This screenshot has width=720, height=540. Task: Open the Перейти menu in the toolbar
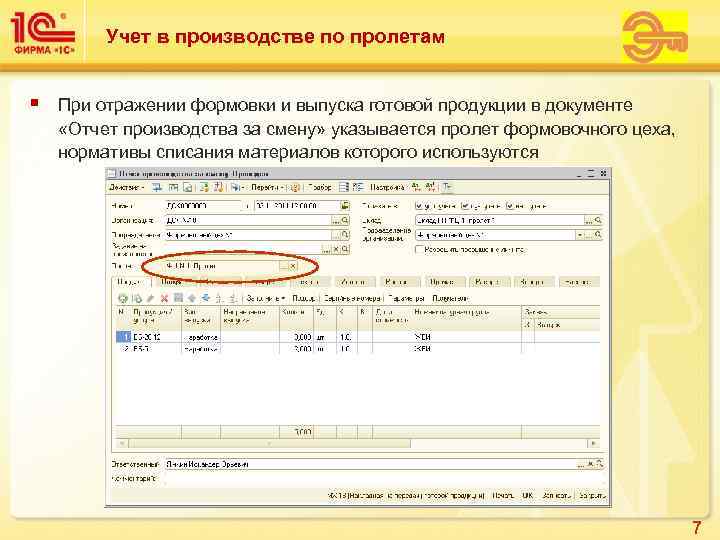point(267,187)
